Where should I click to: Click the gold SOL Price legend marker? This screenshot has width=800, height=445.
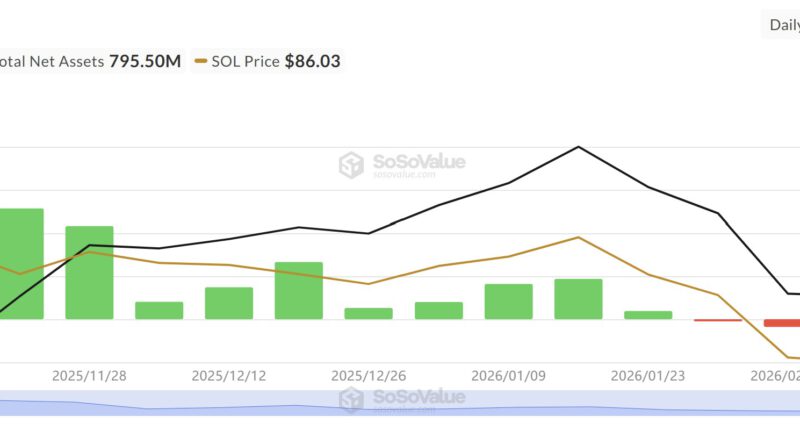(201, 62)
